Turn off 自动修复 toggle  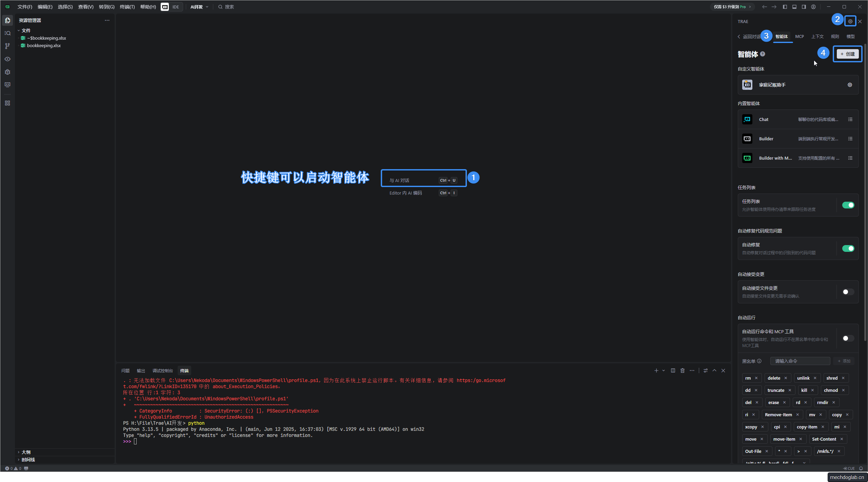[848, 248]
